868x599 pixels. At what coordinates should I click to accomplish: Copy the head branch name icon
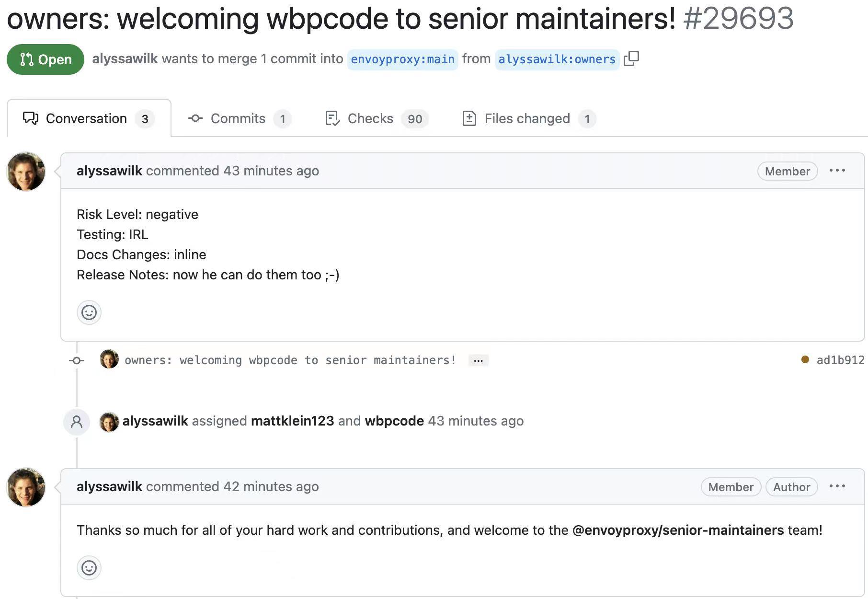631,58
